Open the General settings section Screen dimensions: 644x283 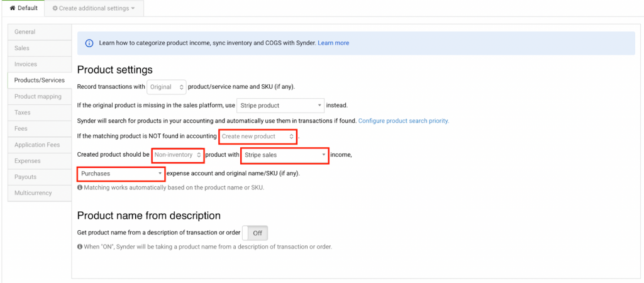click(x=25, y=32)
